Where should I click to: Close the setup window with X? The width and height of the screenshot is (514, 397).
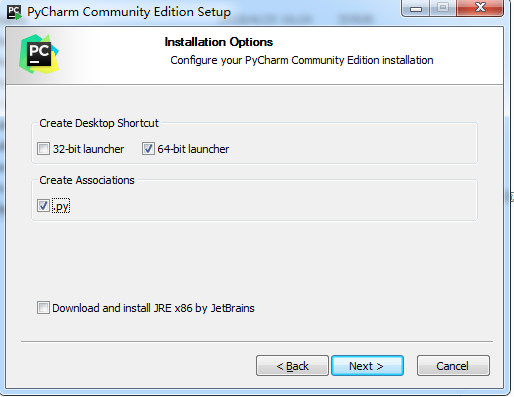click(x=480, y=8)
